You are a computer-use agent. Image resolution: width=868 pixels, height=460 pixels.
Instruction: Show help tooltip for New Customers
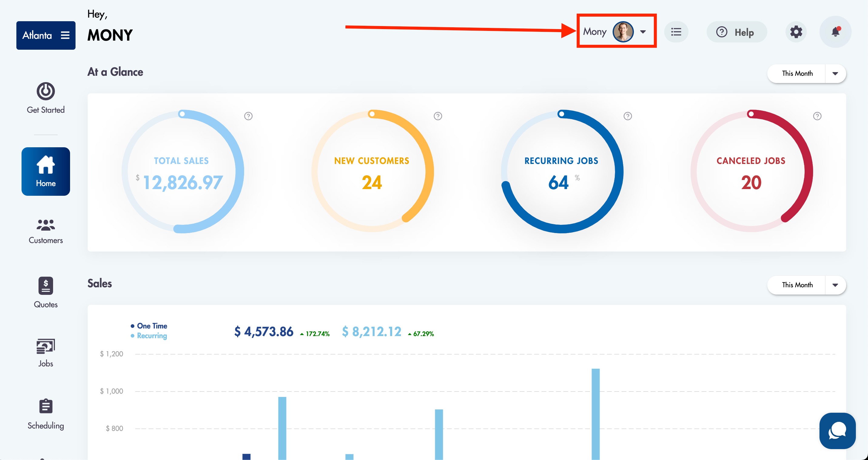(438, 116)
